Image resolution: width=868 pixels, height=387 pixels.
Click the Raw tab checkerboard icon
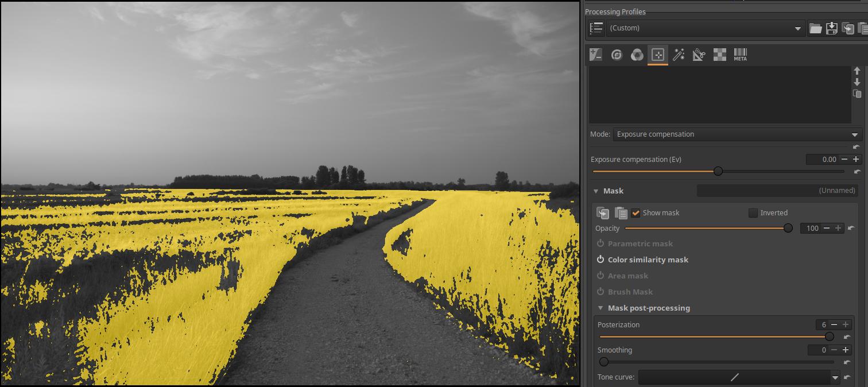719,55
